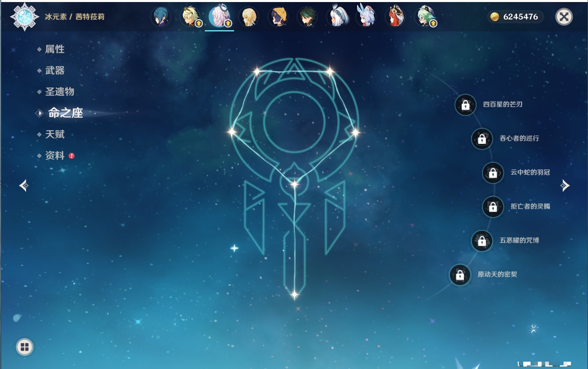The height and width of the screenshot is (369, 588).
Task: Click the Cryo element emblem icon
Action: 24,17
